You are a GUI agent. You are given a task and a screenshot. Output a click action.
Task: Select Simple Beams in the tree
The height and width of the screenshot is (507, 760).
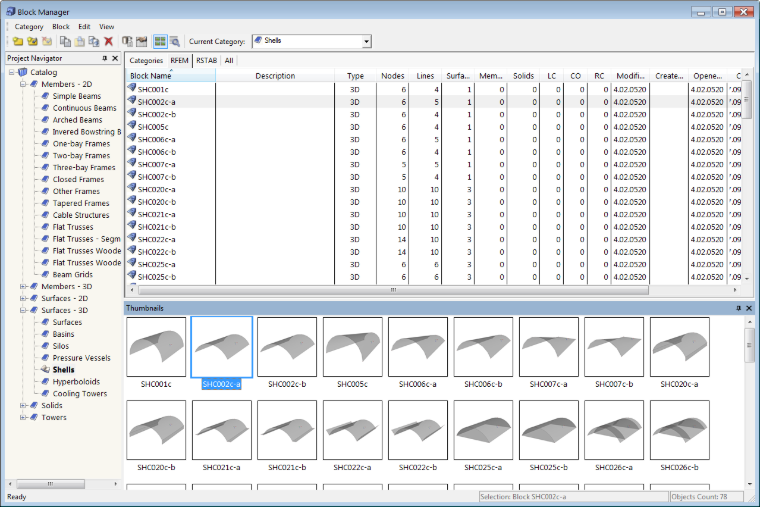(x=77, y=96)
